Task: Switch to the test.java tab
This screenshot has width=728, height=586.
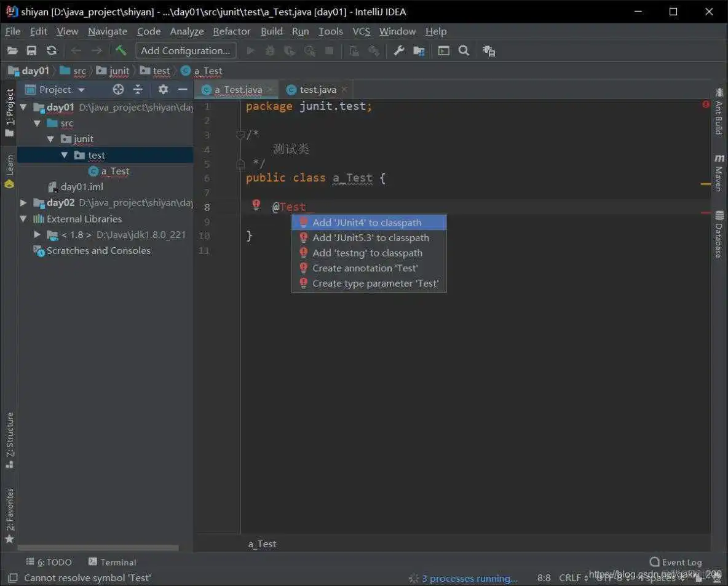Action: point(315,89)
